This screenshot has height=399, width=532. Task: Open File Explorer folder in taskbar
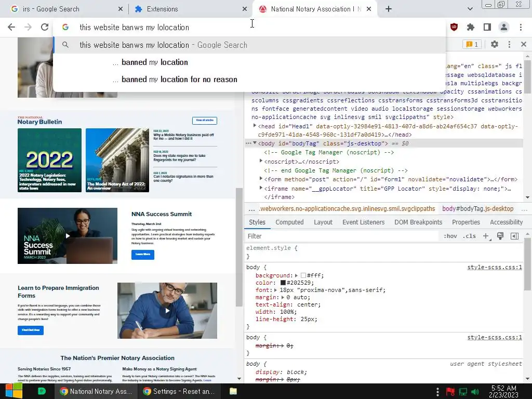(x=233, y=391)
